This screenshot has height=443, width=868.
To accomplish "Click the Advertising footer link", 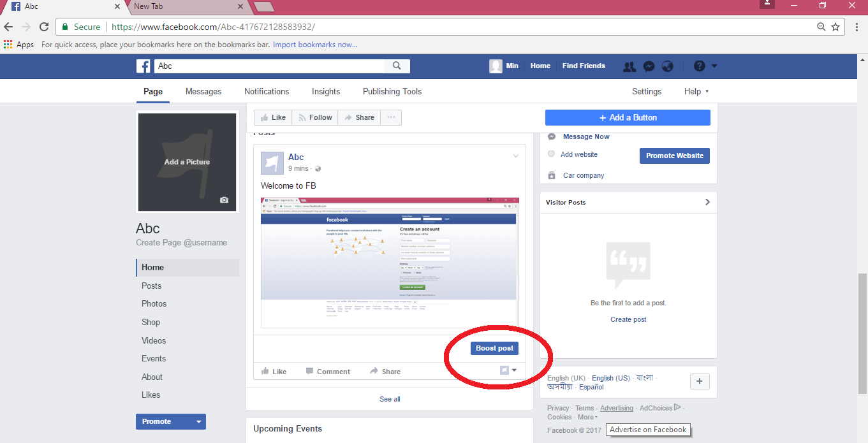I will coord(617,408).
